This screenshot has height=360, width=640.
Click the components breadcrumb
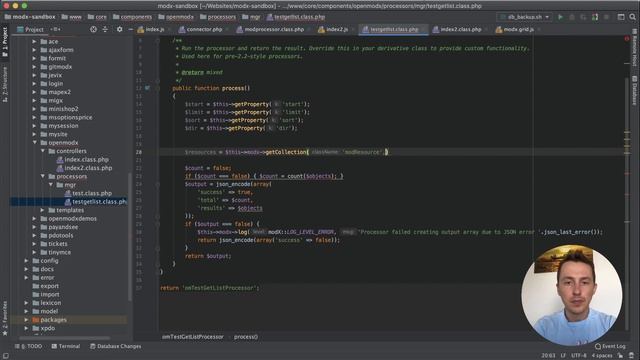pyautogui.click(x=132, y=17)
